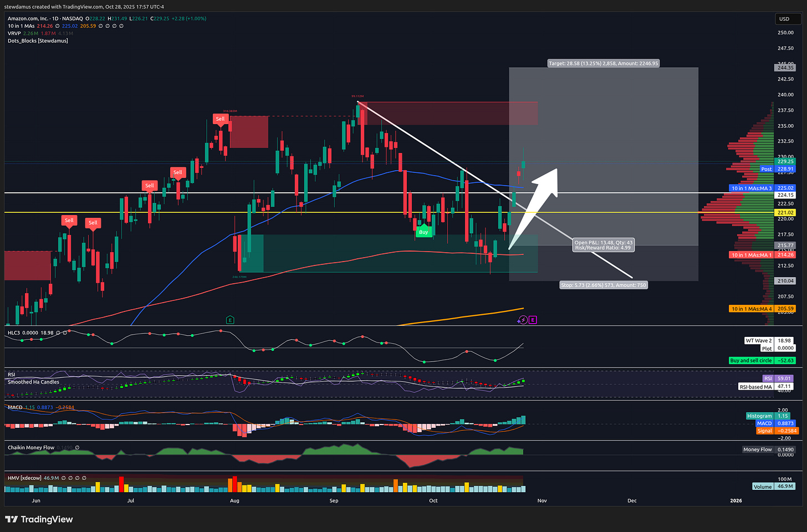807x532 pixels.
Task: Click the 250.00 price scale value
Action: 785,33
